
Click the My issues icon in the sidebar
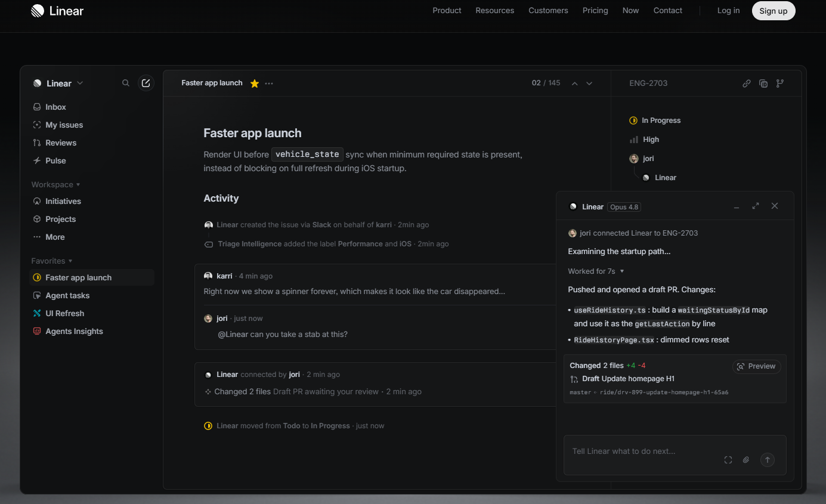click(37, 125)
